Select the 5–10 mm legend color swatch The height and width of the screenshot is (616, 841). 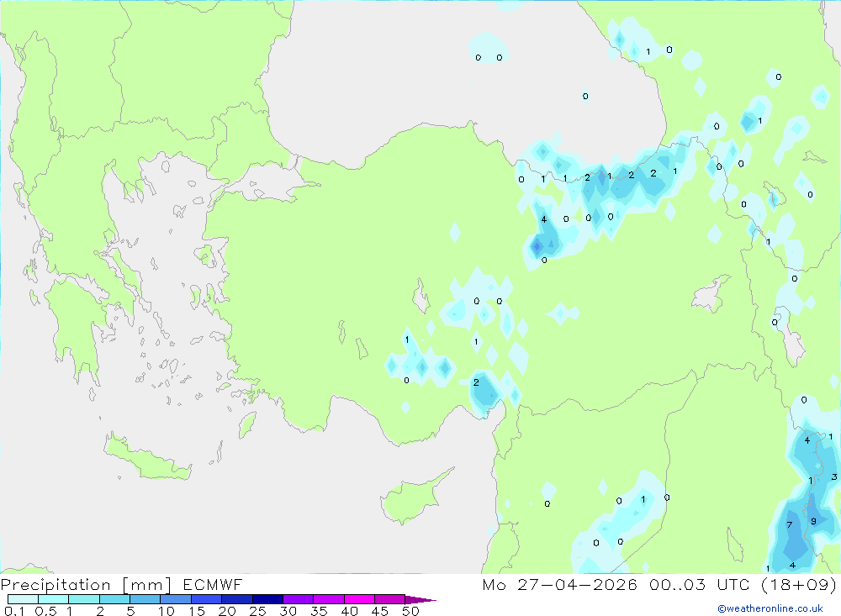(x=145, y=599)
